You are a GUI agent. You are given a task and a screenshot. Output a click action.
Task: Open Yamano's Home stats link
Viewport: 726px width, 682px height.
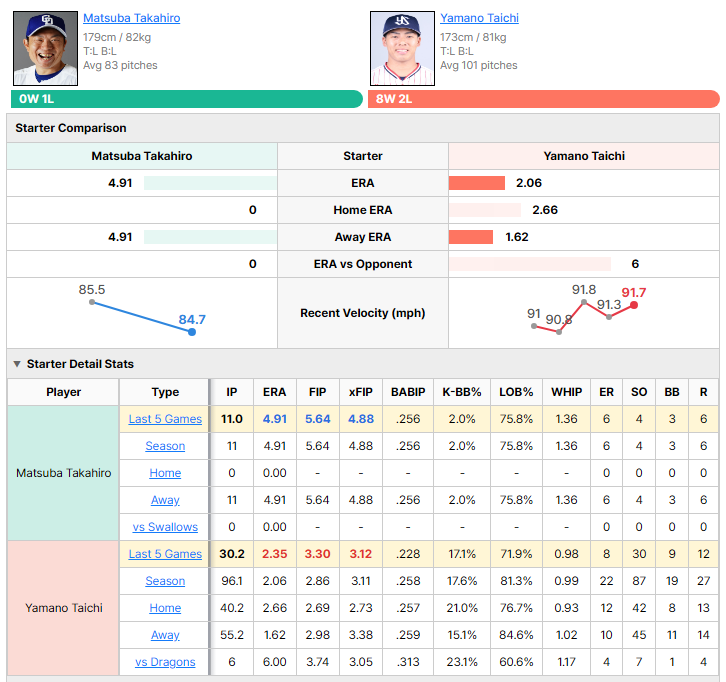point(165,608)
